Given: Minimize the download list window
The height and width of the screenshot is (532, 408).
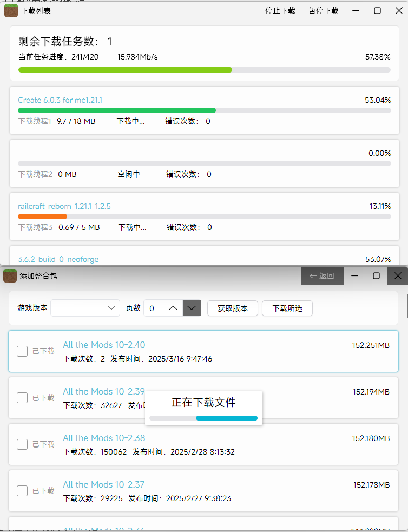Looking at the screenshot, I should 356,10.
